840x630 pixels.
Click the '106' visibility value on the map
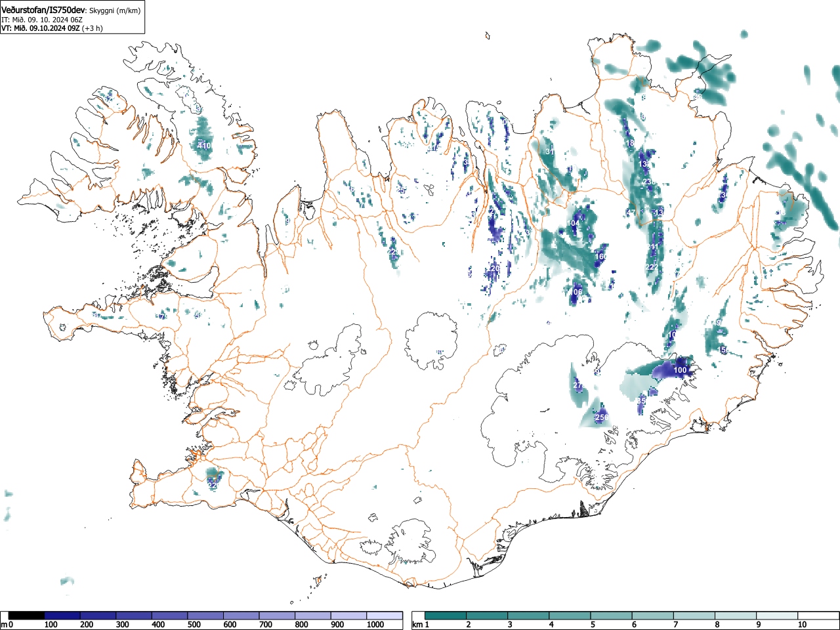tap(576, 292)
